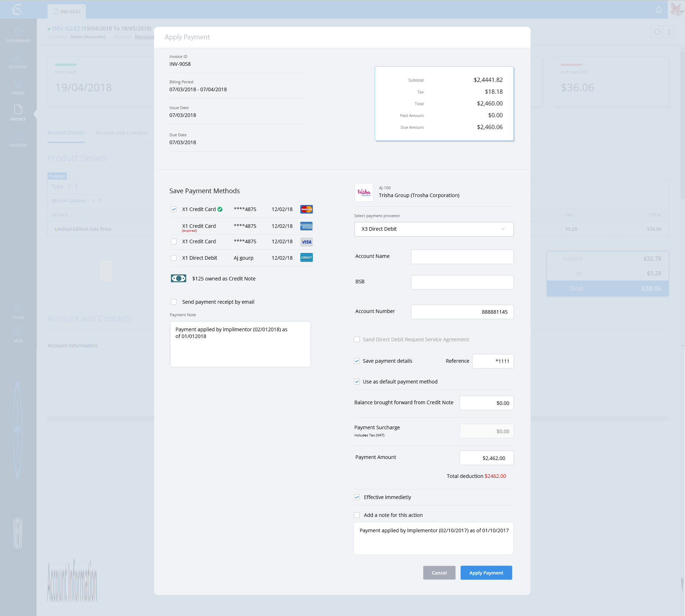Open the Payment sidebar icon

[x=18, y=136]
